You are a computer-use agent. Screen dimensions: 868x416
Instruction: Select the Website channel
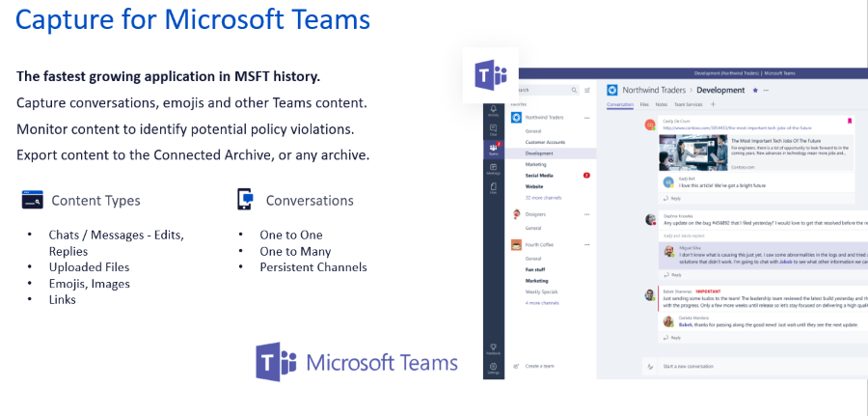tap(534, 186)
